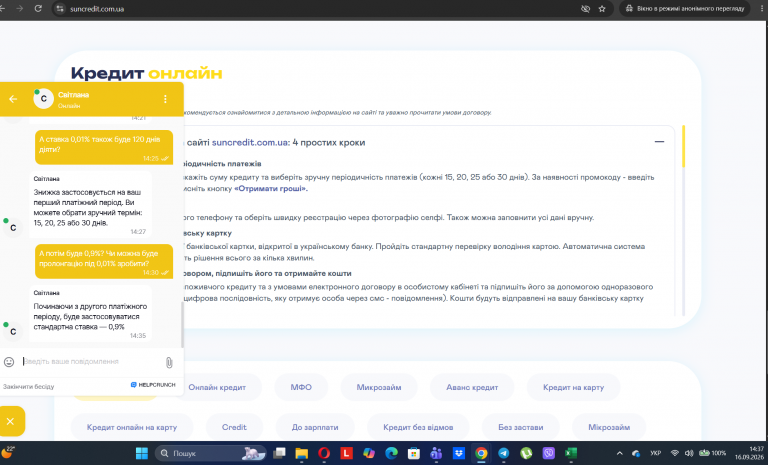Open the suncredit.com.ua link in the heading

point(250,143)
